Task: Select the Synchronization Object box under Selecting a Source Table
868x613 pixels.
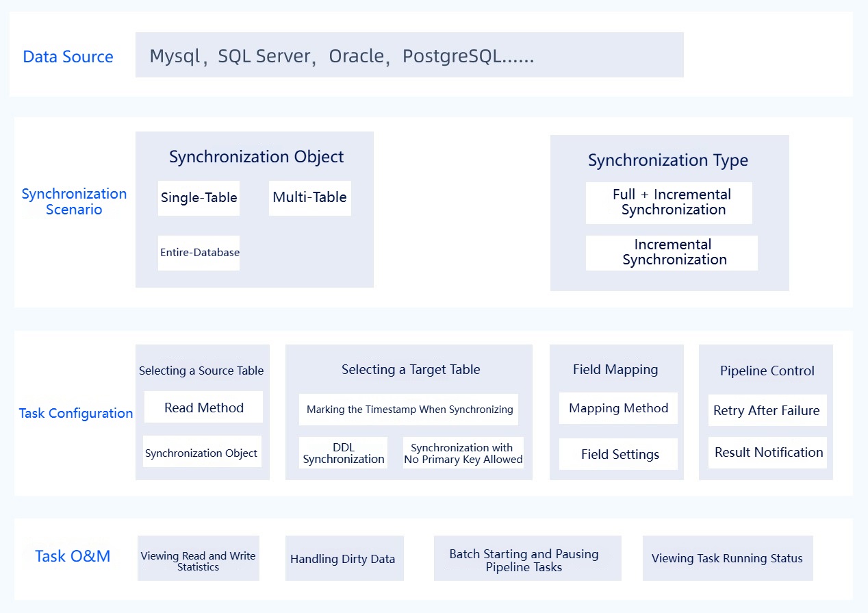Action: 202,452
